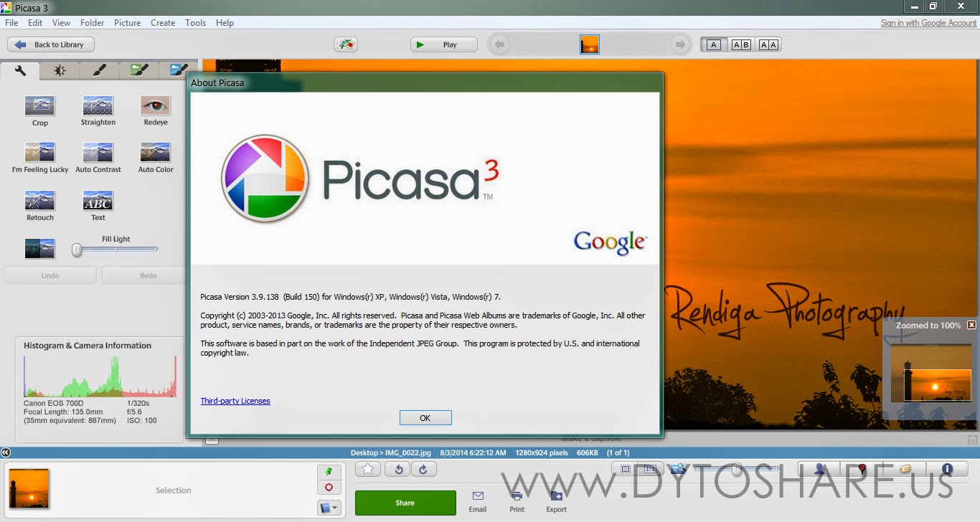Rotate photo clockwise
The width and height of the screenshot is (980, 522).
pos(423,469)
